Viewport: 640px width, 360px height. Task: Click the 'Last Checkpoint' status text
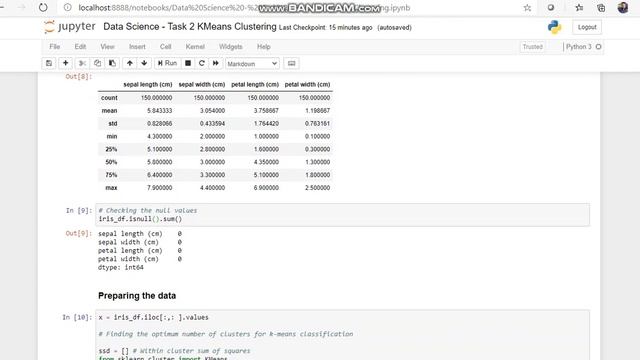point(325,27)
